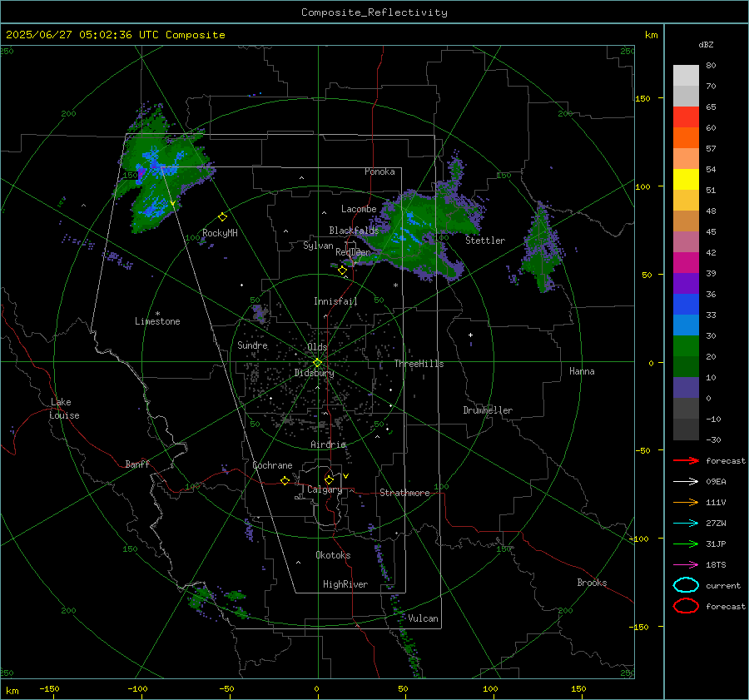Click the 36 dBZ purple swatch

686,284
